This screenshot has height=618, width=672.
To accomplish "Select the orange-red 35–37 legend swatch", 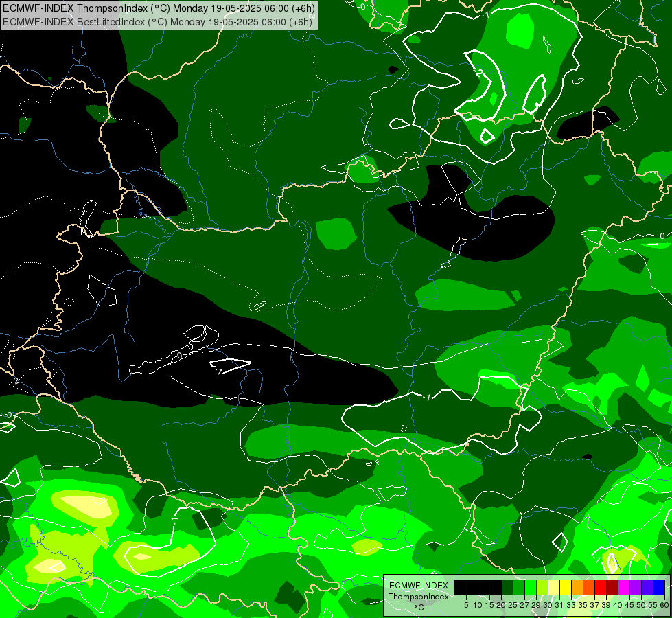I will coord(589,587).
